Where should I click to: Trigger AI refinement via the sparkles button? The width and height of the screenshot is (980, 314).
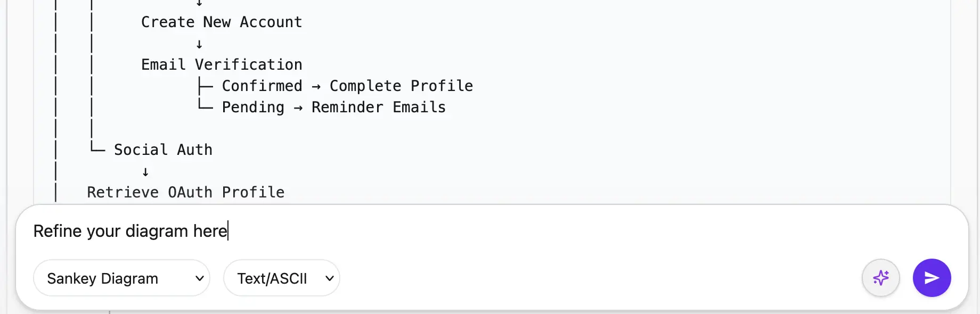[x=880, y=278]
